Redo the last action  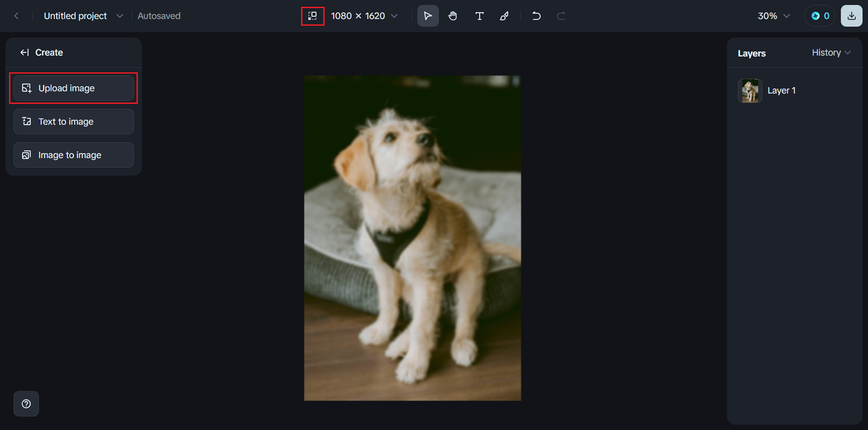pos(561,16)
